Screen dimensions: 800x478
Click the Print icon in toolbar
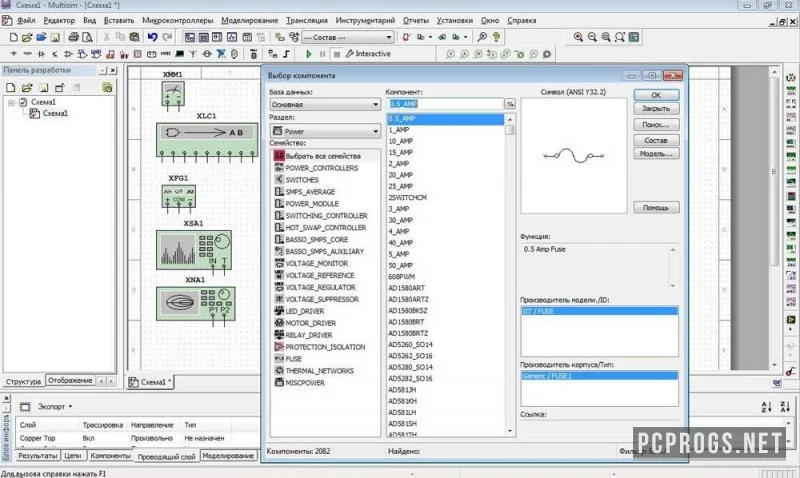tap(73, 37)
